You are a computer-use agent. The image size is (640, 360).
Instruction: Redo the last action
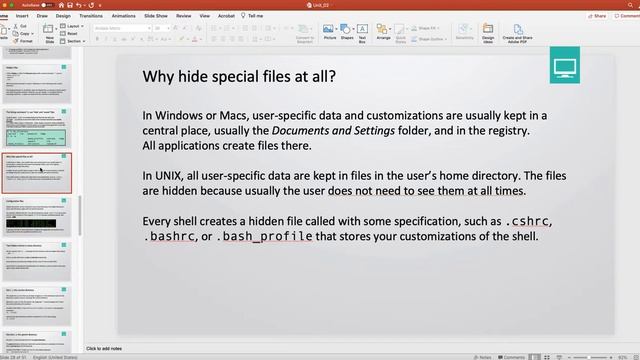(91, 5)
